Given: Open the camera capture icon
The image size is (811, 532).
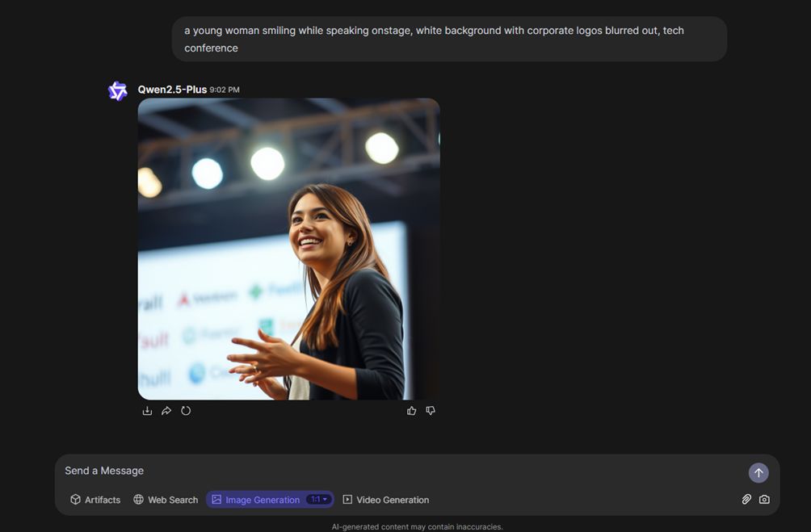Looking at the screenshot, I should [x=764, y=499].
